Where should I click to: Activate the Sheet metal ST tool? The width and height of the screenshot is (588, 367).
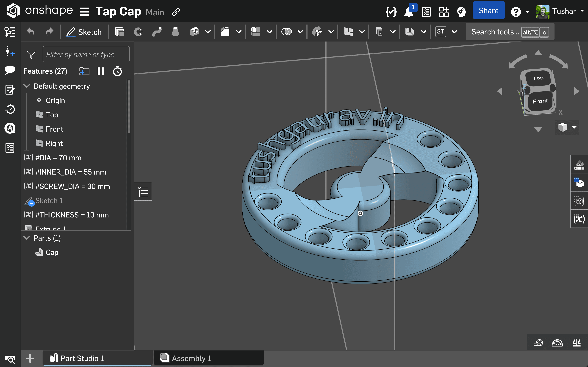441,32
